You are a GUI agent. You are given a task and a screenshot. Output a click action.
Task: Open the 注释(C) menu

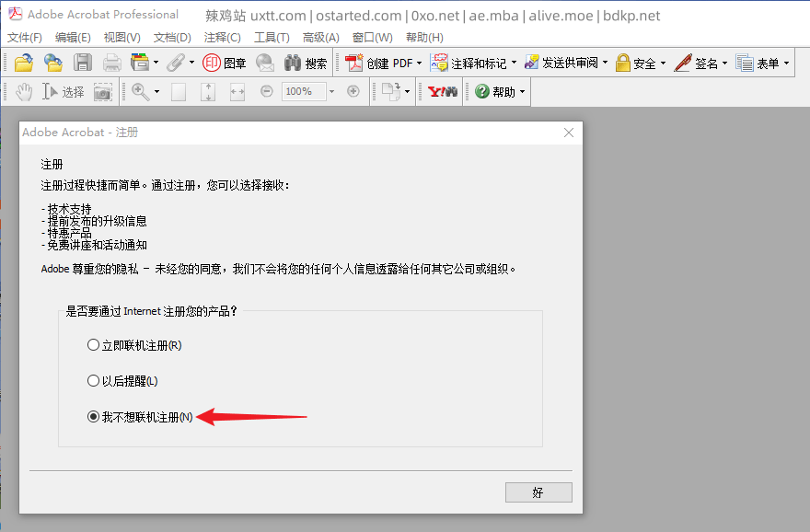(x=222, y=38)
